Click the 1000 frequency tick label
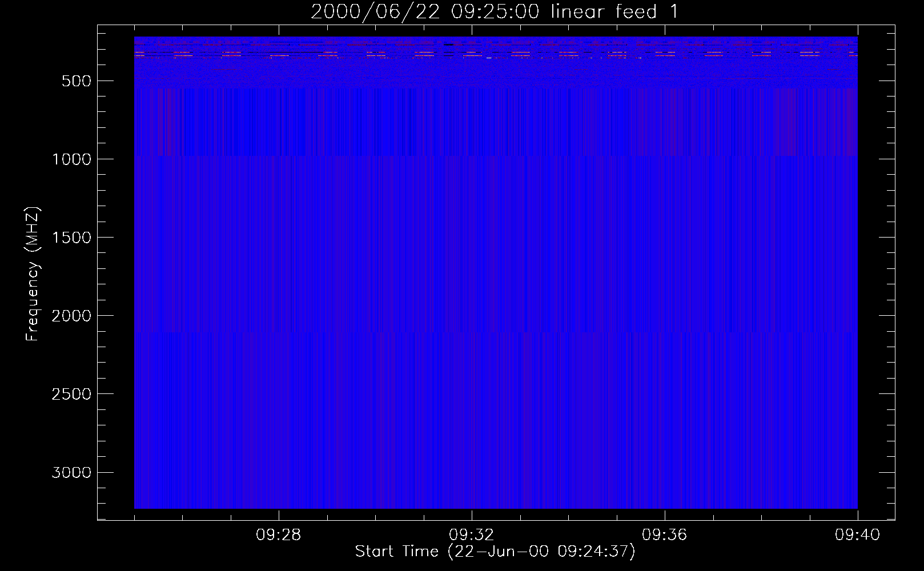 click(x=71, y=159)
